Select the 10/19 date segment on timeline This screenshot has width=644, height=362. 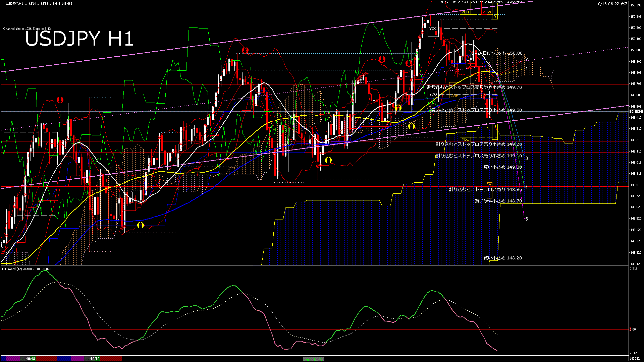point(95,359)
